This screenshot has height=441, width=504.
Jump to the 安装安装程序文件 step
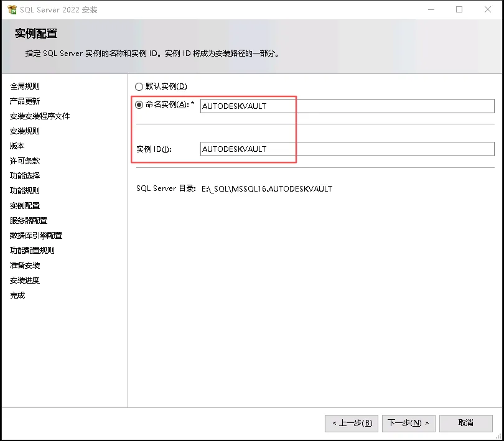click(x=40, y=116)
